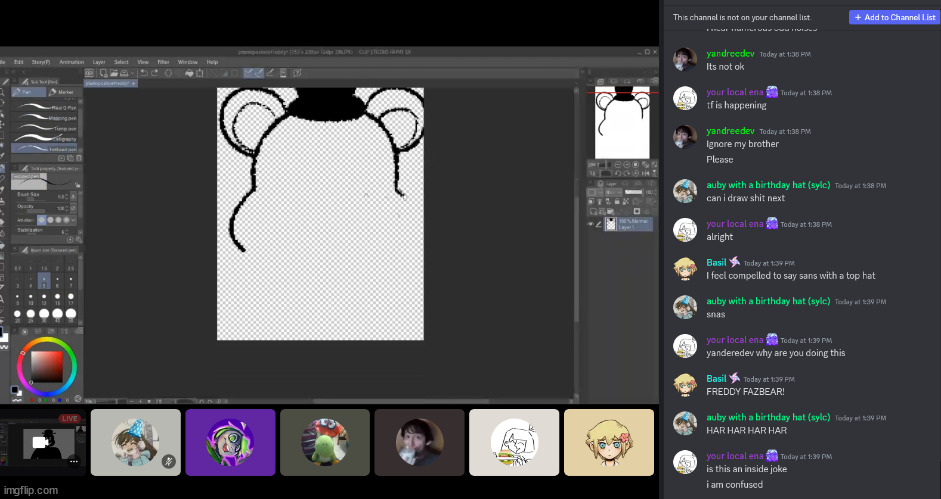Choose brush size 12 preset
This screenshot has height=499, width=941.
click(44, 297)
